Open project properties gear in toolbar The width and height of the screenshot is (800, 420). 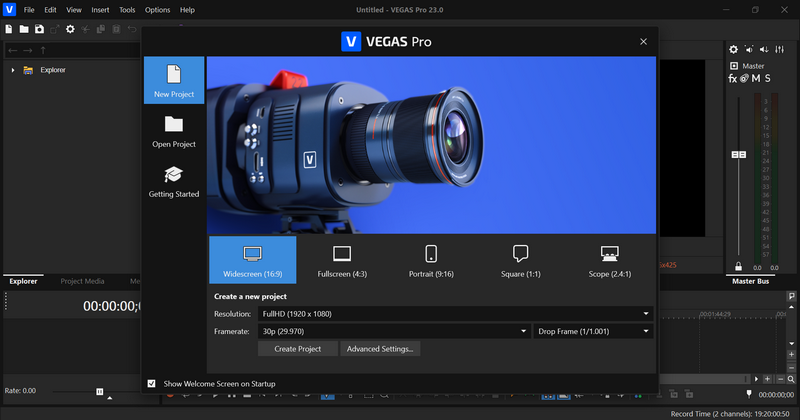pyautogui.click(x=70, y=29)
